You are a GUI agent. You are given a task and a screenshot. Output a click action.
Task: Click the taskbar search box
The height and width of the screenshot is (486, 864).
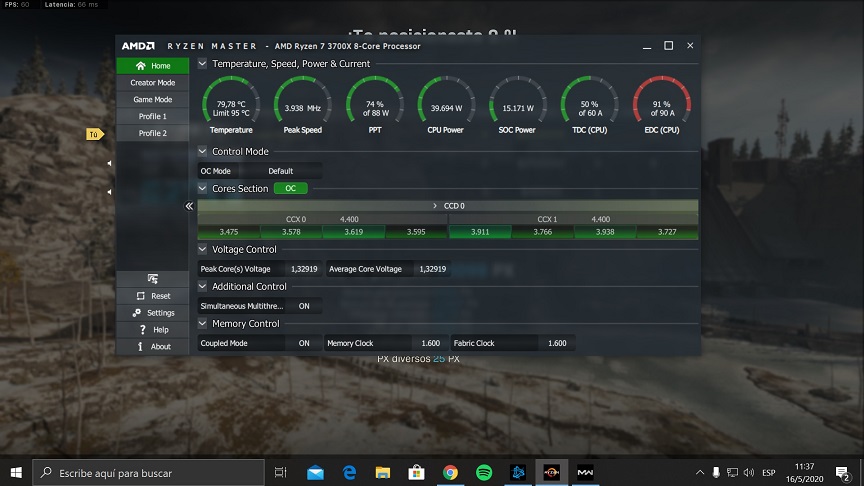[x=149, y=473]
